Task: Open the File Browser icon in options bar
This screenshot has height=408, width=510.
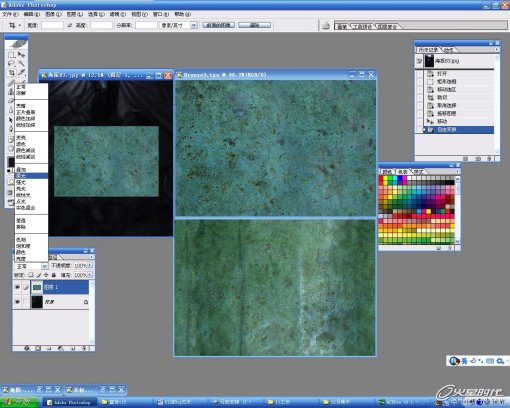Action: 326,25
